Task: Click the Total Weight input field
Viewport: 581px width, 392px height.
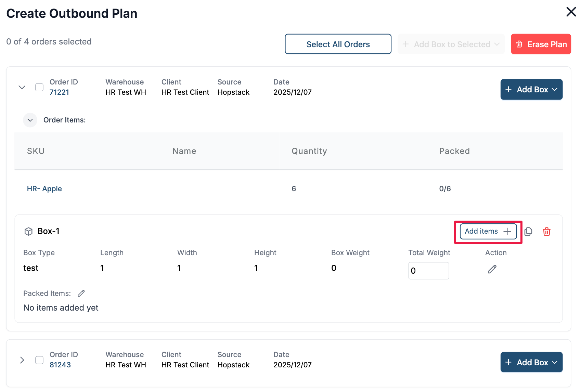Action: click(x=428, y=271)
